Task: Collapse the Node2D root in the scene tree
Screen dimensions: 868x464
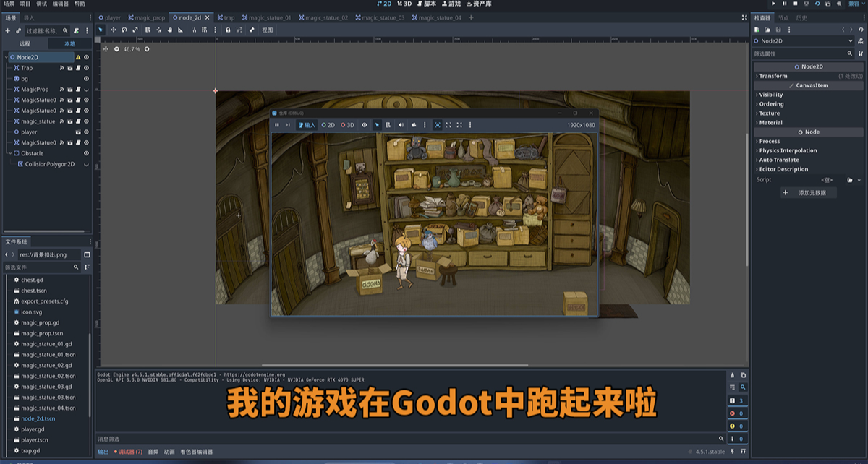Action: coord(6,56)
